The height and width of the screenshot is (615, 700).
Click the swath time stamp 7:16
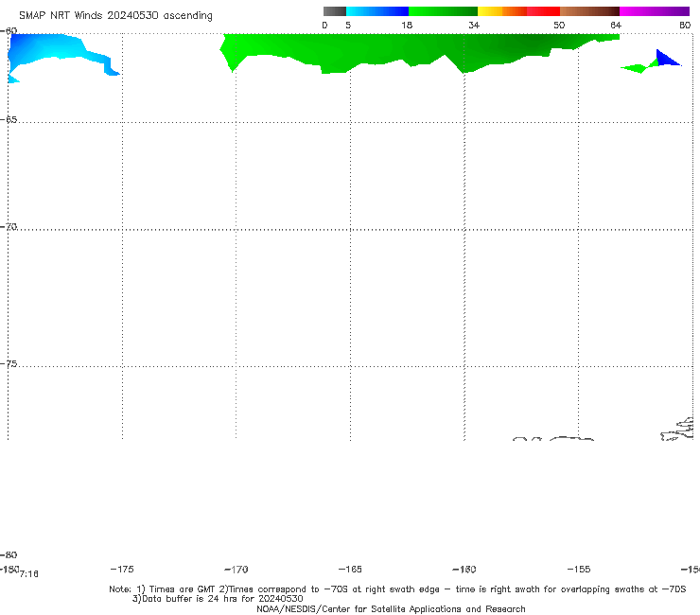pos(29,574)
